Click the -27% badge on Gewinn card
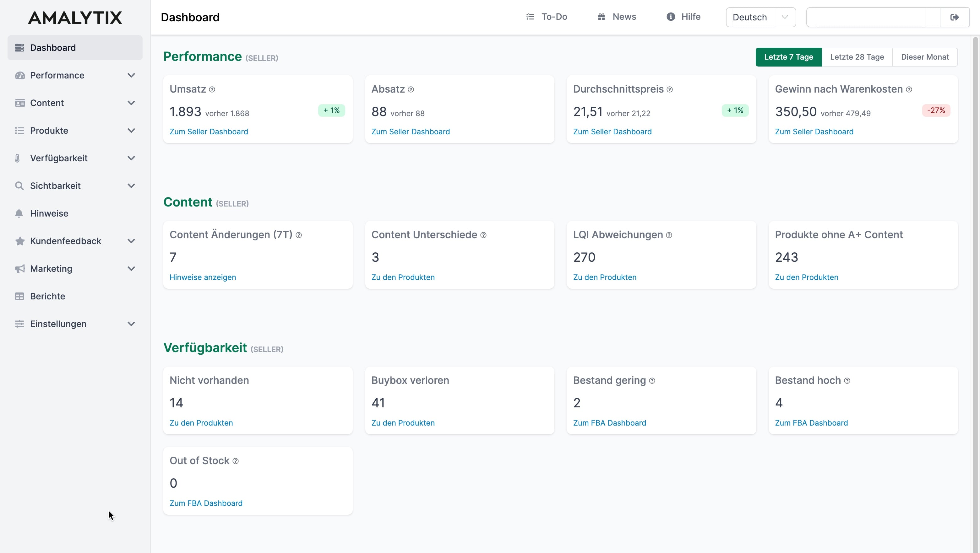Image resolution: width=980 pixels, height=553 pixels. 936,110
